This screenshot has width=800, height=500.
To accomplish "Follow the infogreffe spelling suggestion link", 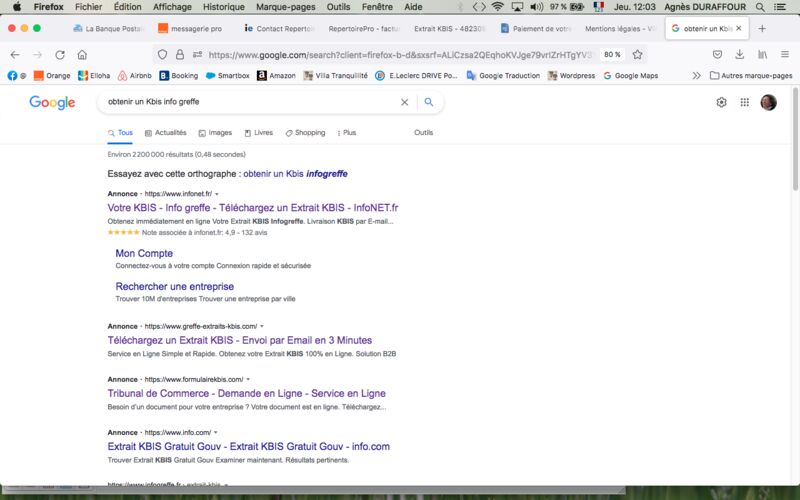I will [x=295, y=174].
